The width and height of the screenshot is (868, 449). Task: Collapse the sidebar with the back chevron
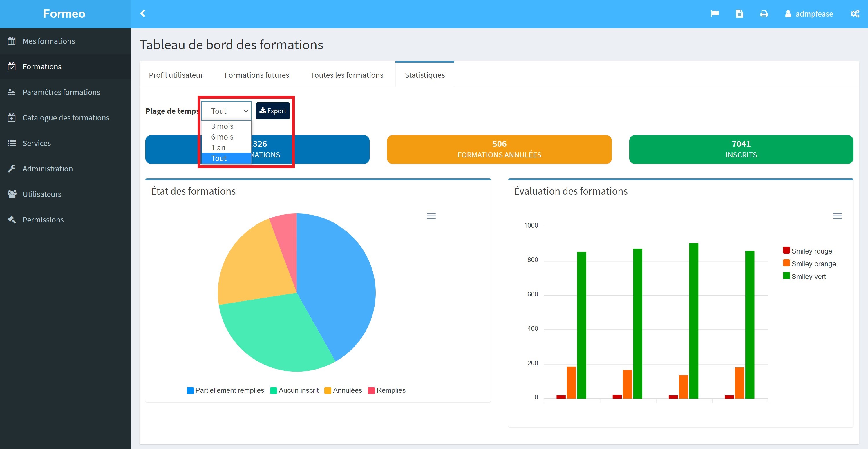point(142,13)
